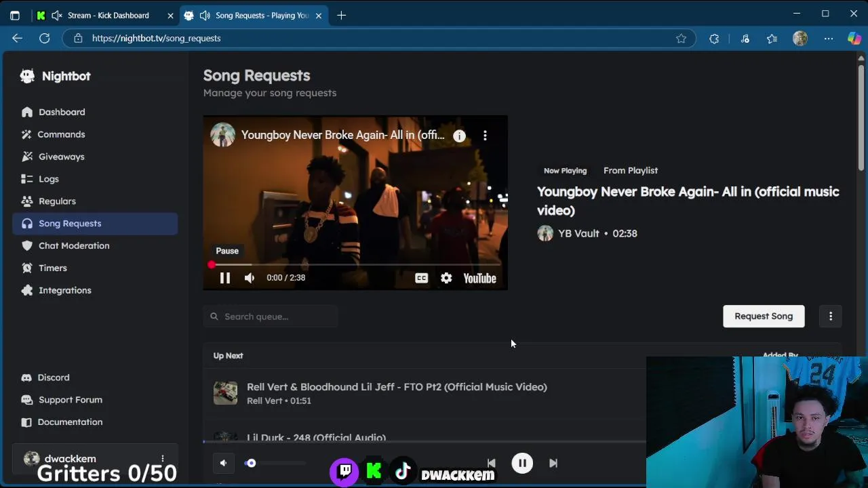Viewport: 868px width, 488px height.
Task: Go back in the browser
Action: click(18, 39)
